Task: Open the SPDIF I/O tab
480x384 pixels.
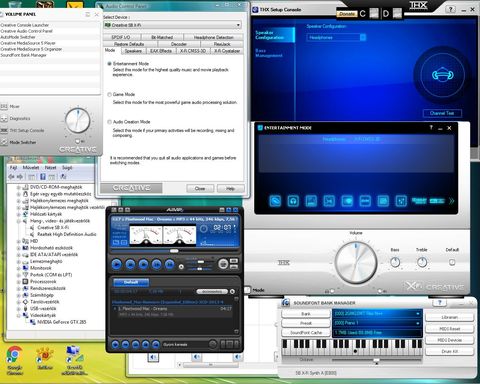Action: coord(121,37)
